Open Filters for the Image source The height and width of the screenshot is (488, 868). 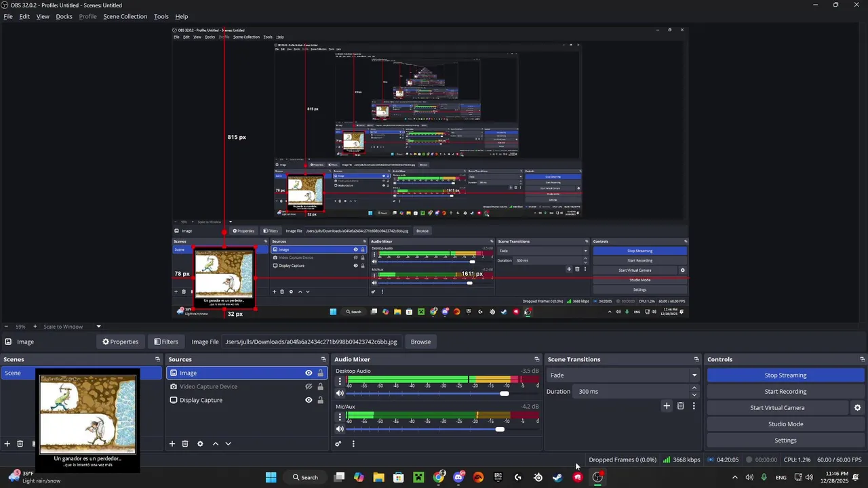point(166,342)
